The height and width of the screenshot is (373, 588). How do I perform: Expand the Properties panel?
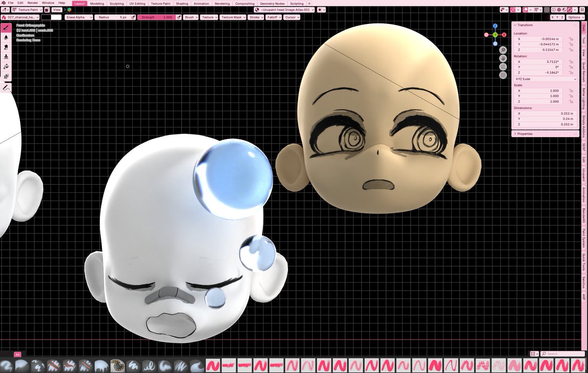[x=515, y=134]
